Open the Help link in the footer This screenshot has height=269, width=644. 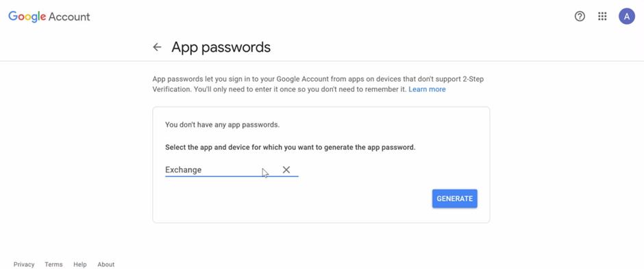point(79,264)
